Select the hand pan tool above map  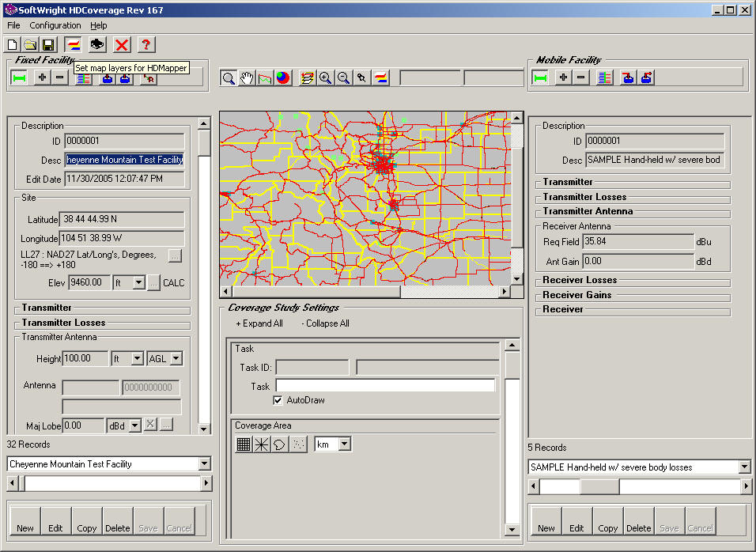247,78
